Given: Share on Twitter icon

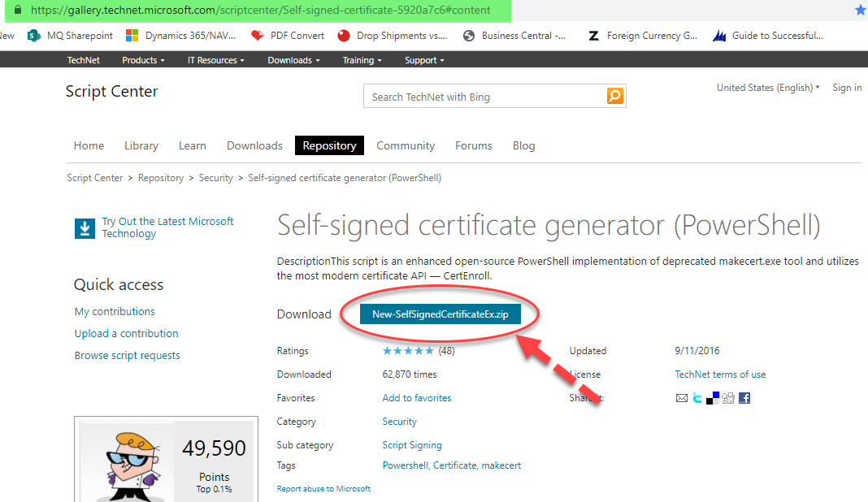Looking at the screenshot, I should pos(697,398).
